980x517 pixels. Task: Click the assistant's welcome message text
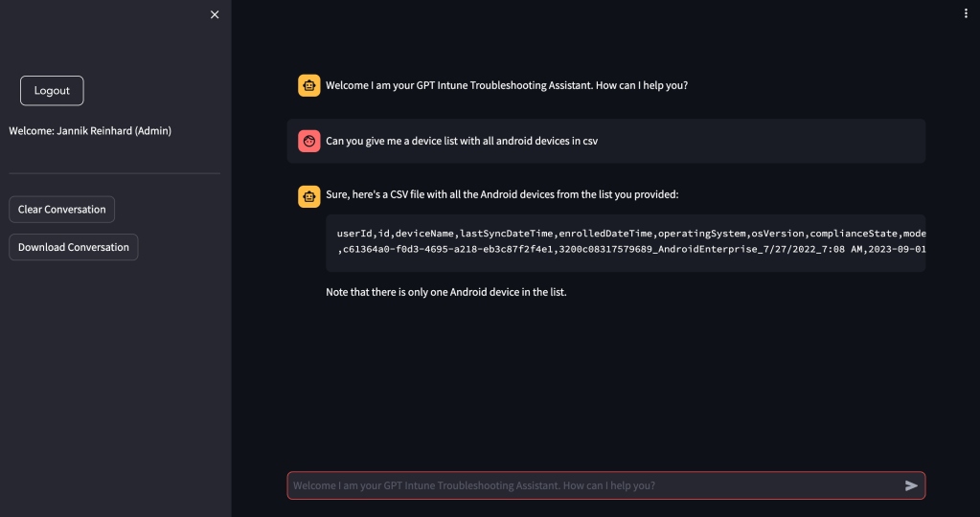(506, 85)
